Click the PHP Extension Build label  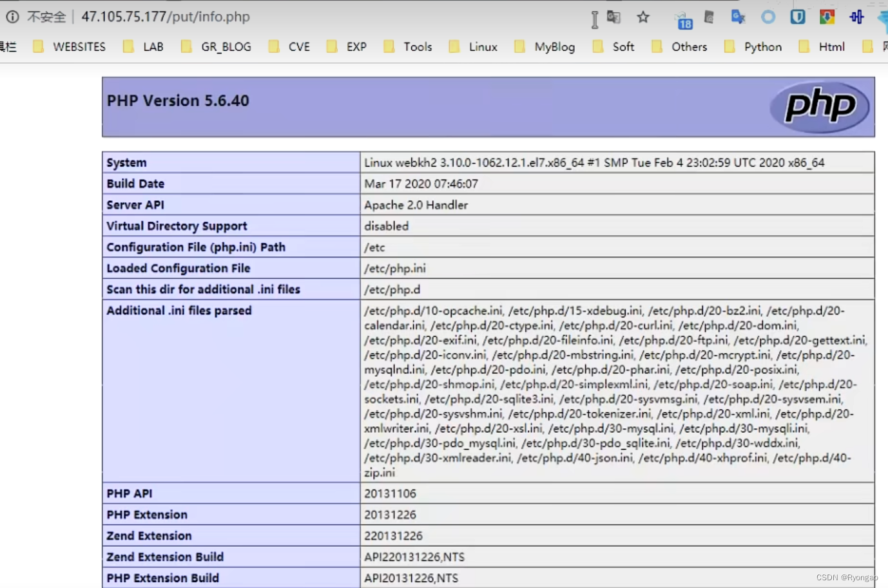pyautogui.click(x=163, y=578)
